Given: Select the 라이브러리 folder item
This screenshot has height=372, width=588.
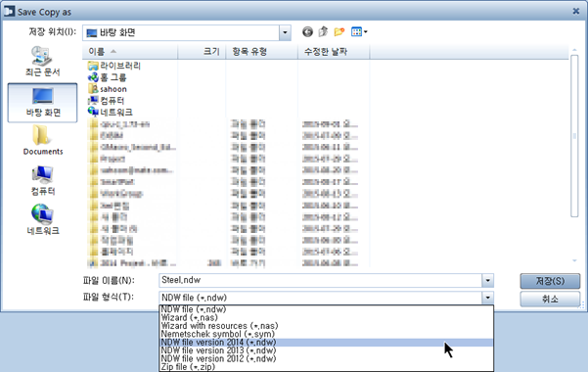Looking at the screenshot, I should pyautogui.click(x=114, y=66).
